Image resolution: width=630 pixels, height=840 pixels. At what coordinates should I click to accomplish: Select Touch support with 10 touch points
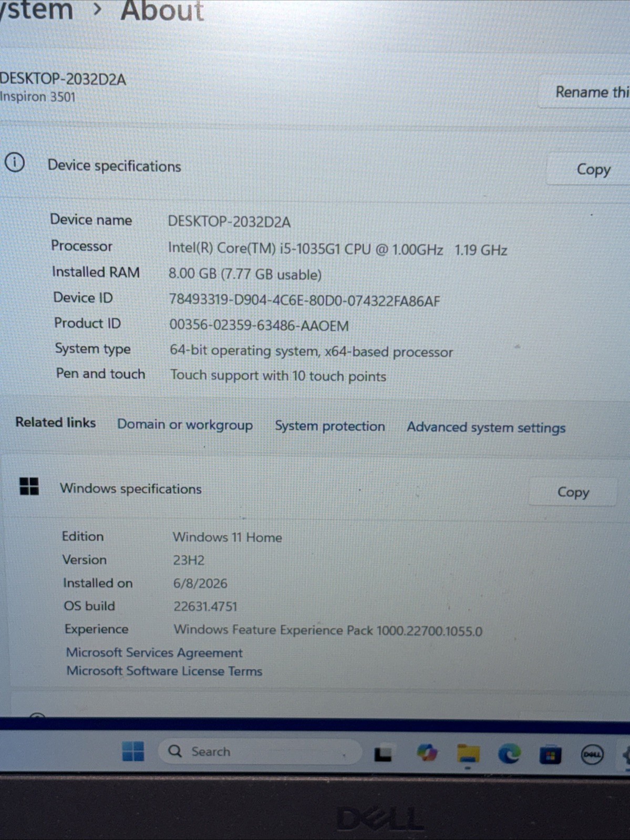(278, 376)
